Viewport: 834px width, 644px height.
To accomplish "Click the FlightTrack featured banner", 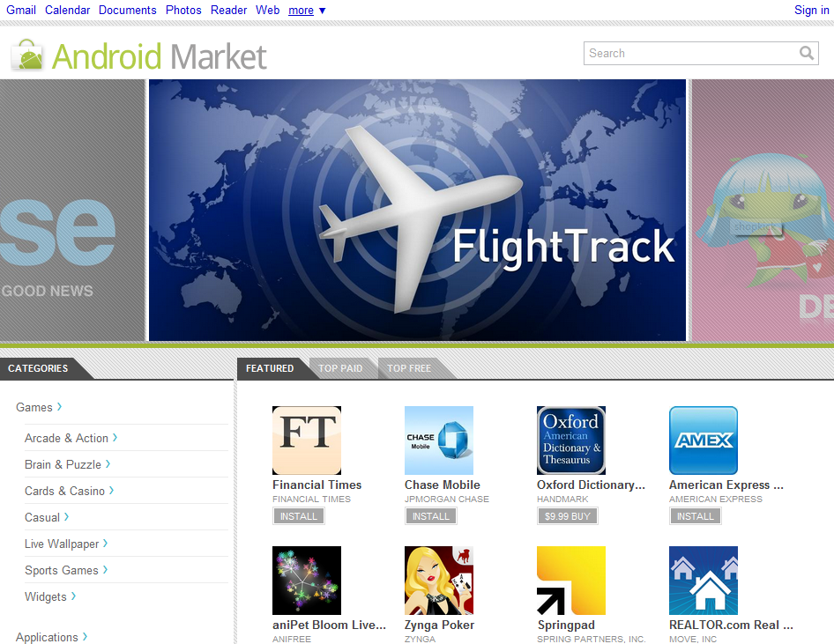I will tap(417, 210).
